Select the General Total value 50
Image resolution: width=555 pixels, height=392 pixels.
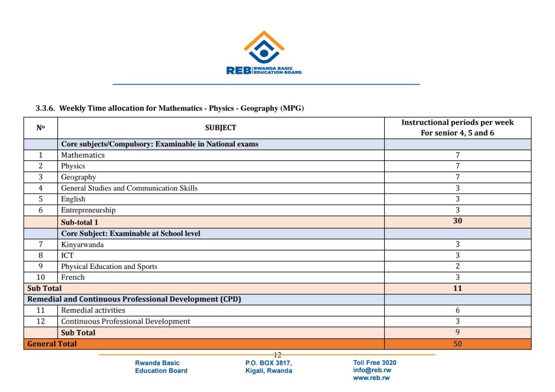tap(457, 344)
